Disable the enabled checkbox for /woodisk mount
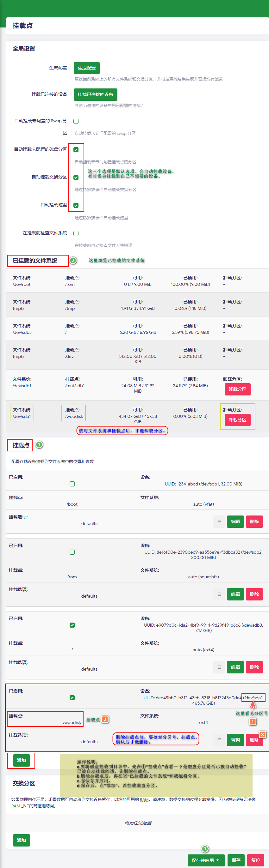 click(x=72, y=697)
